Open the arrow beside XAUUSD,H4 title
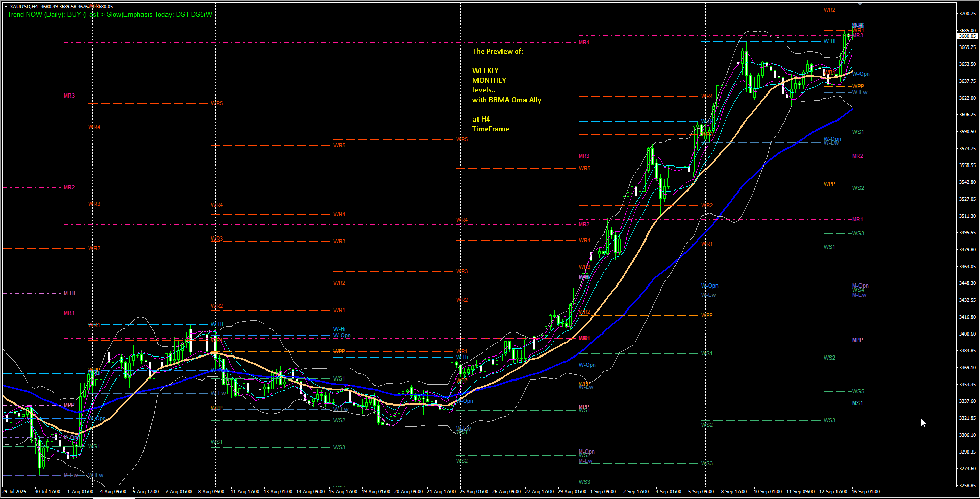This screenshot has width=980, height=499. click(x=6, y=7)
